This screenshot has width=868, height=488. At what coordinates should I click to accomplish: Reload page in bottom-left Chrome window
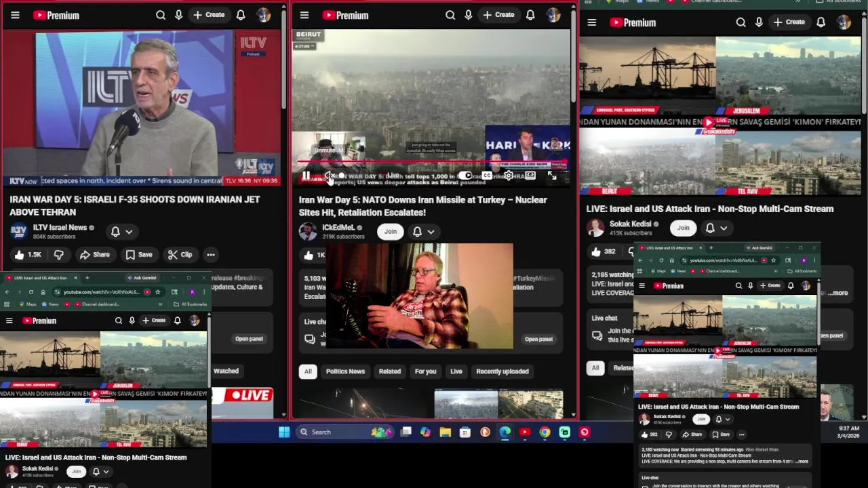(31, 292)
